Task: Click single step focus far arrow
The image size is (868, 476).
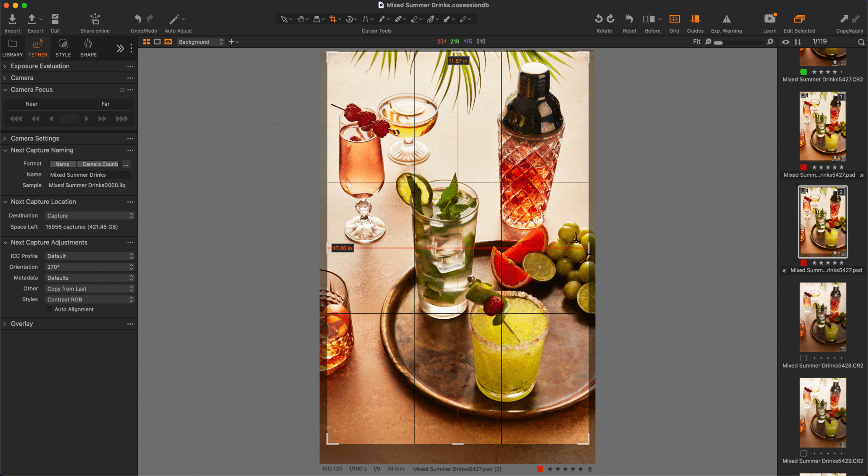Action: point(86,119)
